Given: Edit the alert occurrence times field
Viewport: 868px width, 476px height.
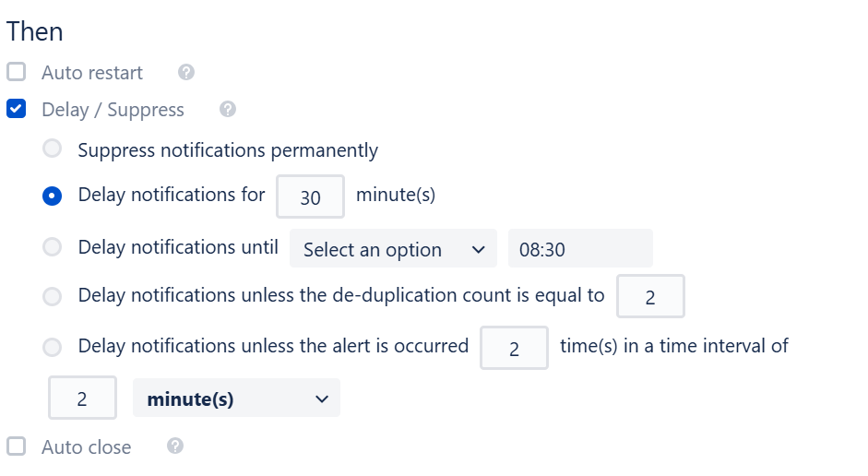Looking at the screenshot, I should [x=514, y=349].
